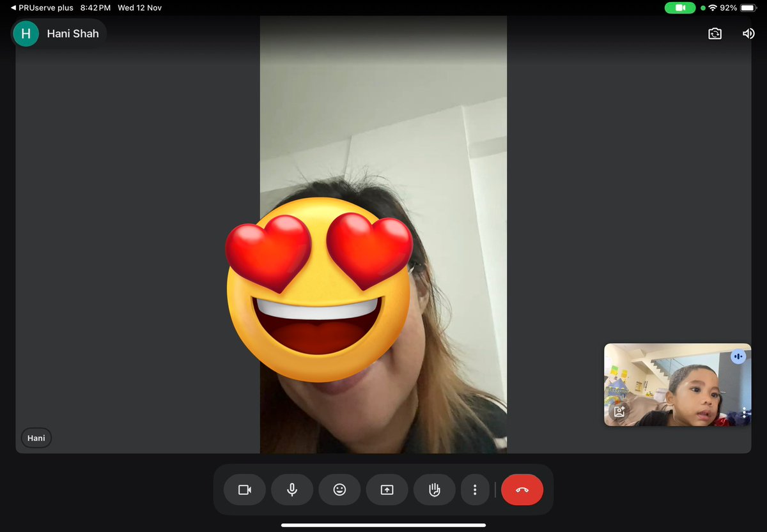
Task: Tap the green H avatar circle
Action: pyautogui.click(x=26, y=33)
